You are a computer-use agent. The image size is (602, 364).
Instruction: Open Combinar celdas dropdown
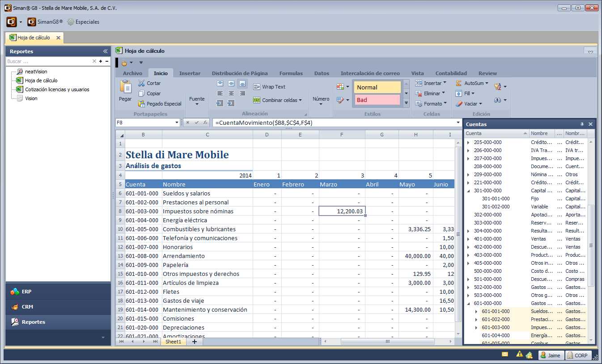[278, 100]
